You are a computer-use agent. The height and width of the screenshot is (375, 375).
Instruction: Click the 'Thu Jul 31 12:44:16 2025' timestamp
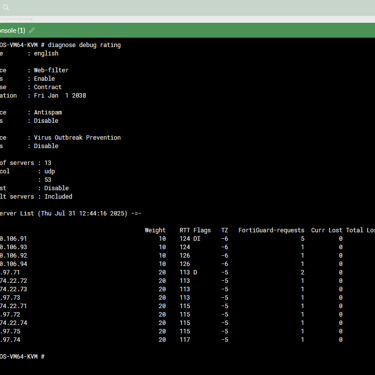point(84,213)
